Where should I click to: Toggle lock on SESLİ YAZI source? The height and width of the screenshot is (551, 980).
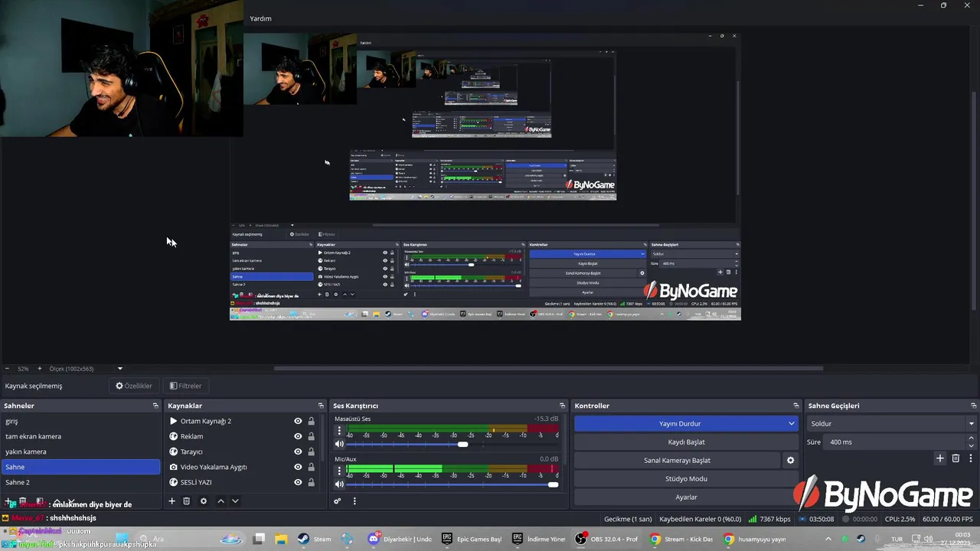point(311,482)
